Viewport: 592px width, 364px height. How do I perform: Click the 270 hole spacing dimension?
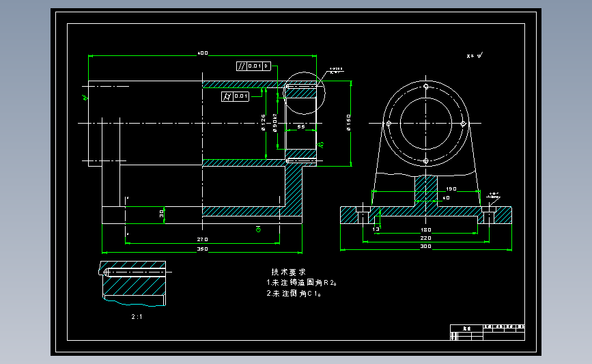(x=202, y=240)
